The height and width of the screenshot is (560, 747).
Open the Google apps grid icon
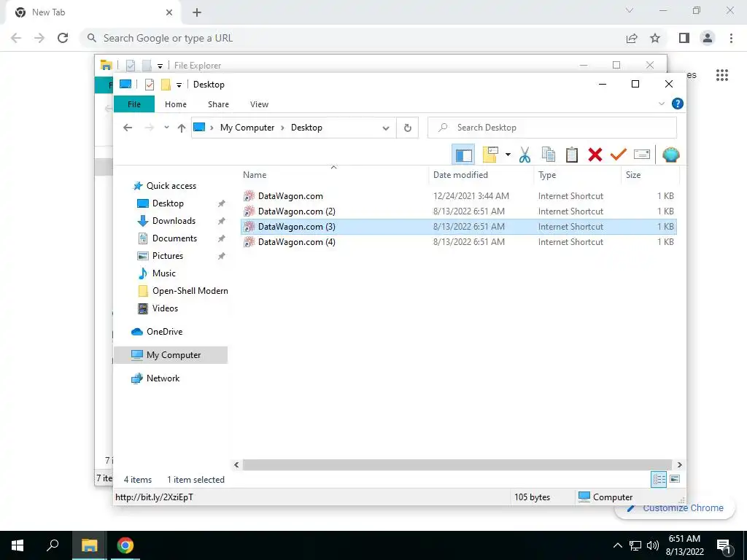(722, 75)
